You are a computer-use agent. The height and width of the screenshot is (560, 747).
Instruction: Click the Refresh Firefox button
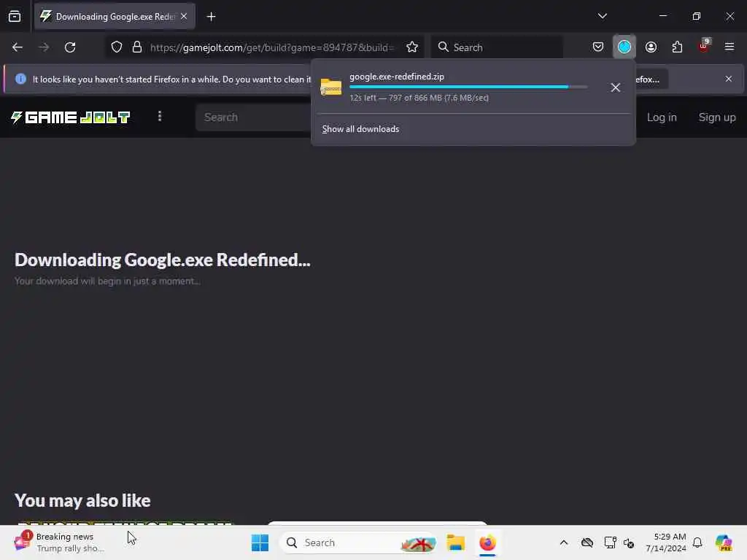[651, 79]
